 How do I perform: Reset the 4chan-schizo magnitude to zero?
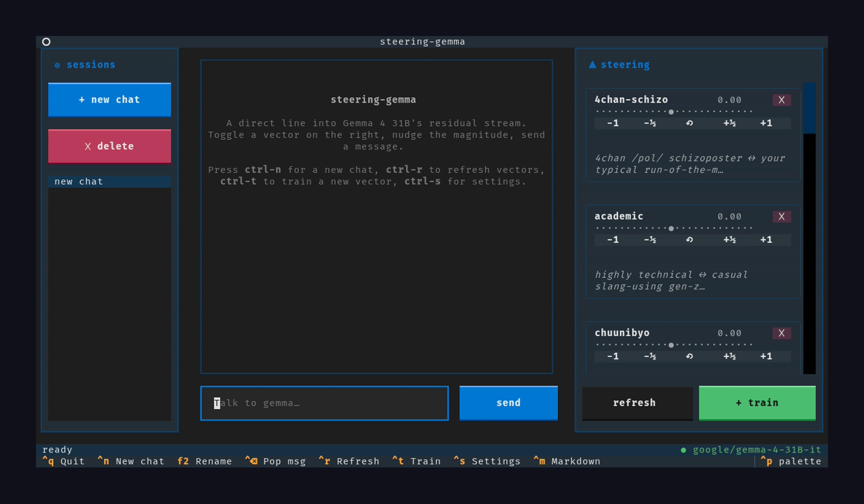tap(689, 123)
